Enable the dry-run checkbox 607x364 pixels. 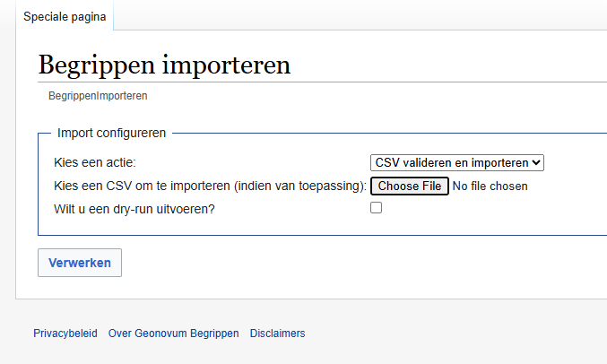(x=377, y=208)
